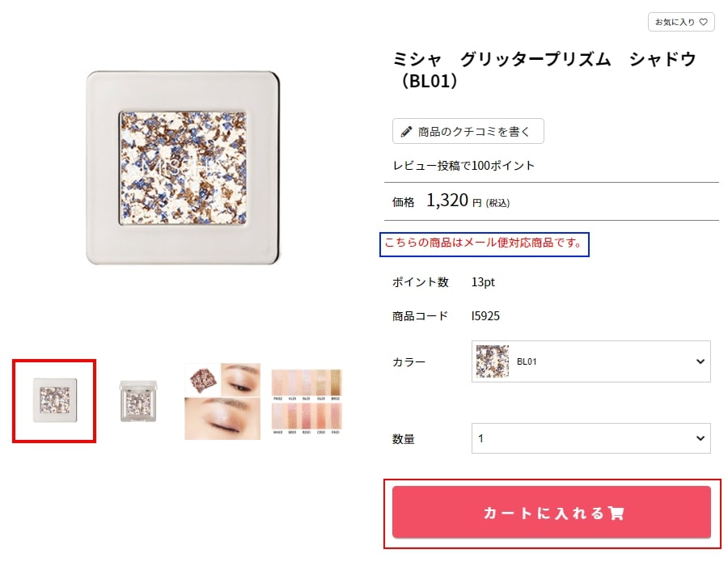Expand the 数量 dropdown arrow
This screenshot has height=562, width=728.
click(700, 438)
